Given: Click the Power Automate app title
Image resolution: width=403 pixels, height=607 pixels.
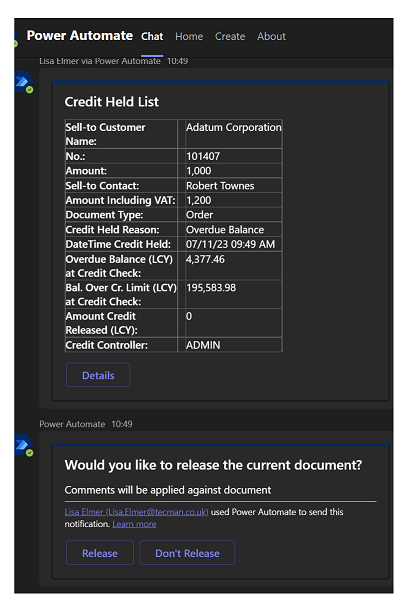Looking at the screenshot, I should point(80,36).
